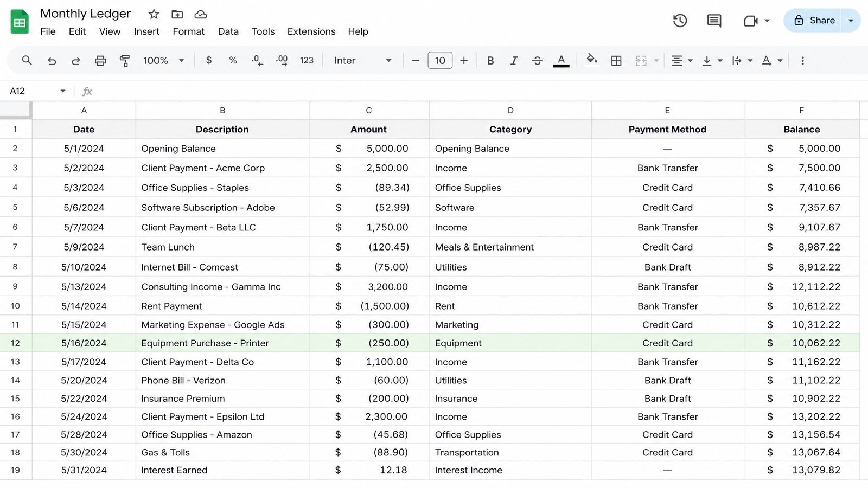The image size is (868, 488).
Task: Open the View menu
Action: point(110,31)
